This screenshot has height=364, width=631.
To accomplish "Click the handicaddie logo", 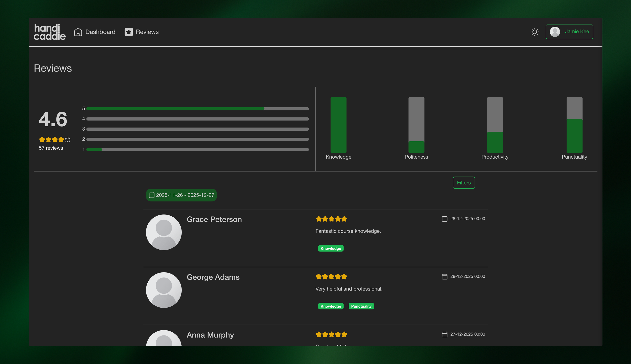I will click(49, 32).
